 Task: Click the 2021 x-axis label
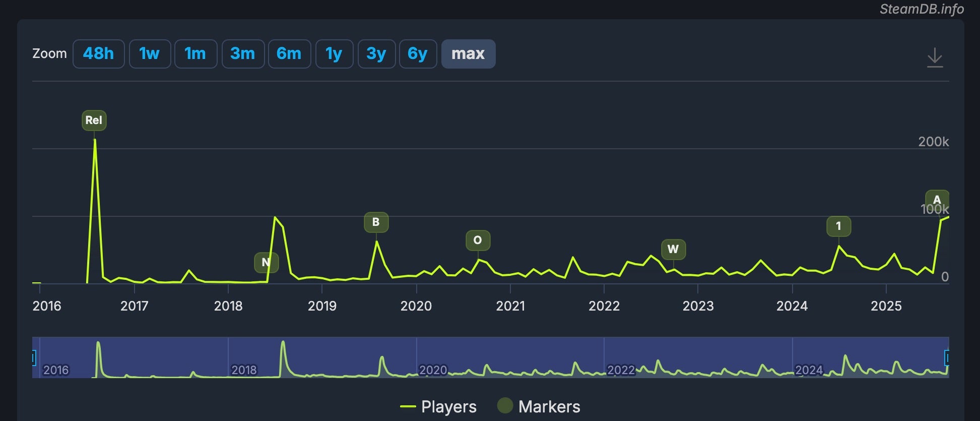point(510,306)
